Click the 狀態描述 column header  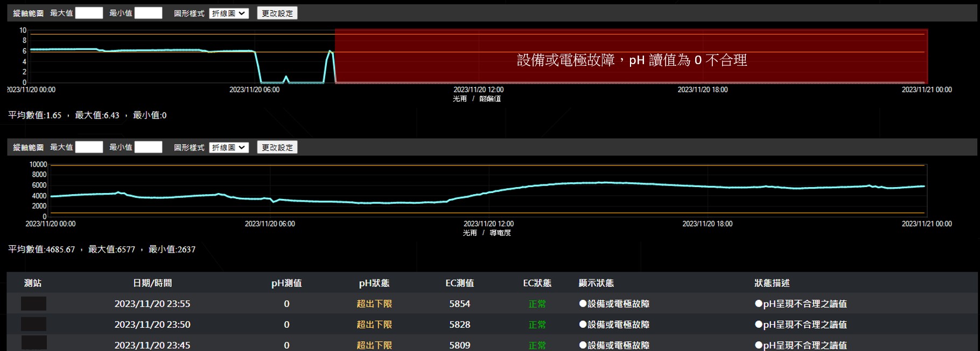point(772,283)
